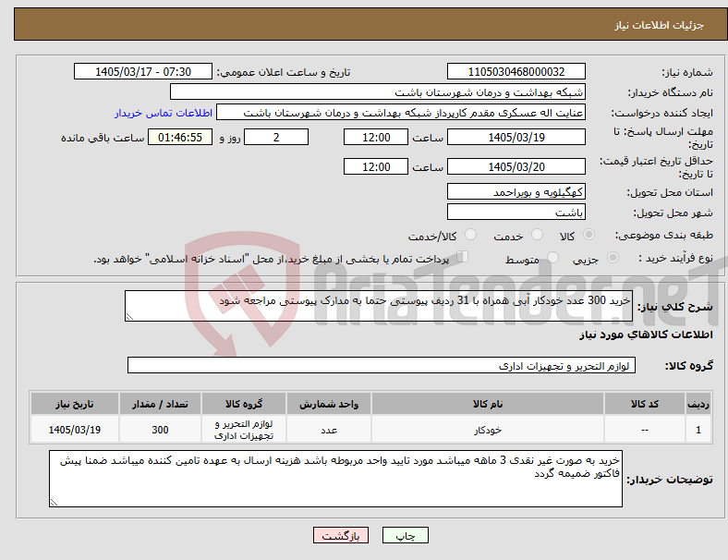Click the ردیف column header
The image size is (728, 560).
point(698,404)
